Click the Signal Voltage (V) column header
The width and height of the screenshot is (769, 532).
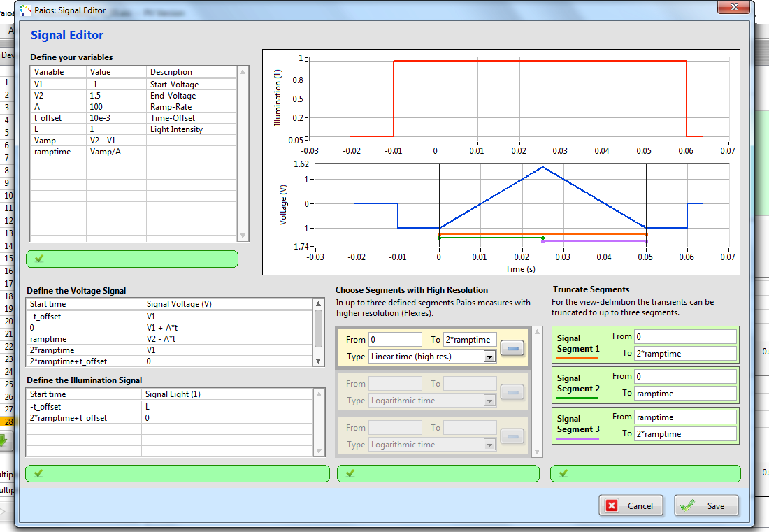228,304
